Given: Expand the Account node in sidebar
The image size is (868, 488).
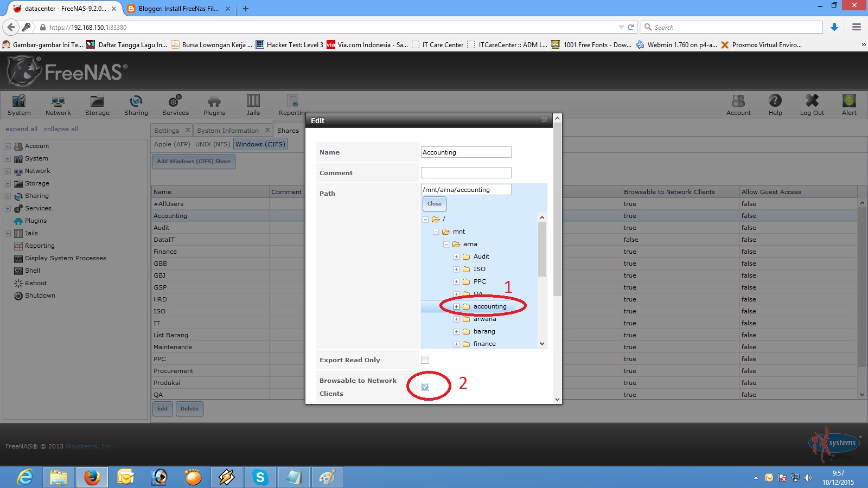Looking at the screenshot, I should 8,146.
